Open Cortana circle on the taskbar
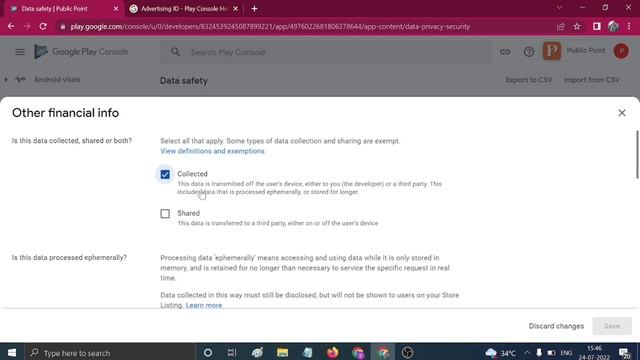Screen dimensions: 640x360 point(208,353)
